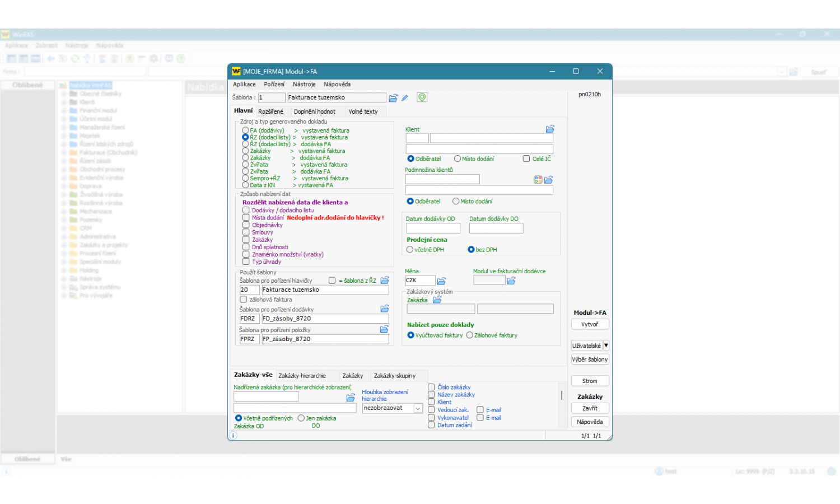Select Zálohové faktury radio option
840x504 pixels.
coord(470,335)
